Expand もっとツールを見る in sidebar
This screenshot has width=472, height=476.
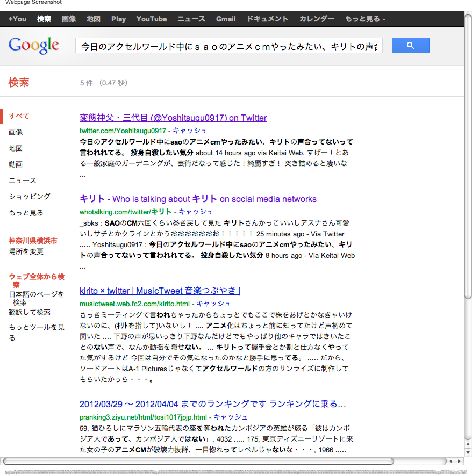(37, 332)
